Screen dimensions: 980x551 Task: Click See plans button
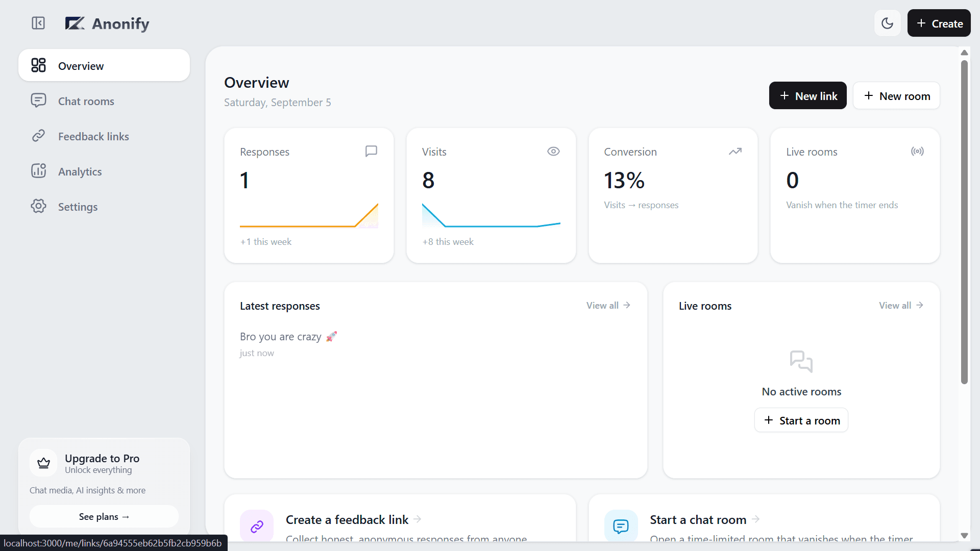coord(104,516)
